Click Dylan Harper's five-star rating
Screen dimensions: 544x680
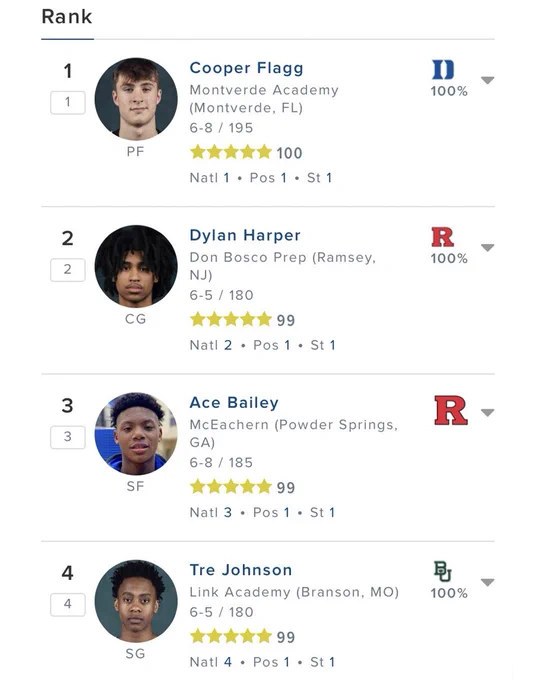point(231,320)
